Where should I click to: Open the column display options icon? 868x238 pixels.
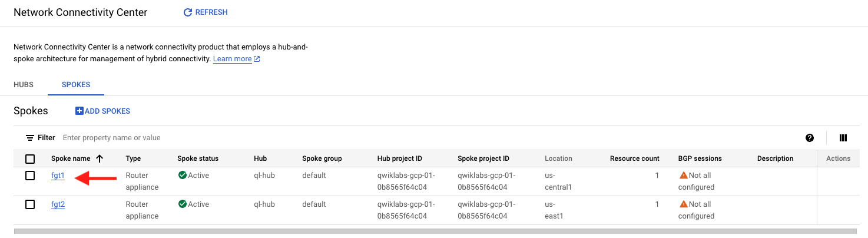[x=843, y=138]
